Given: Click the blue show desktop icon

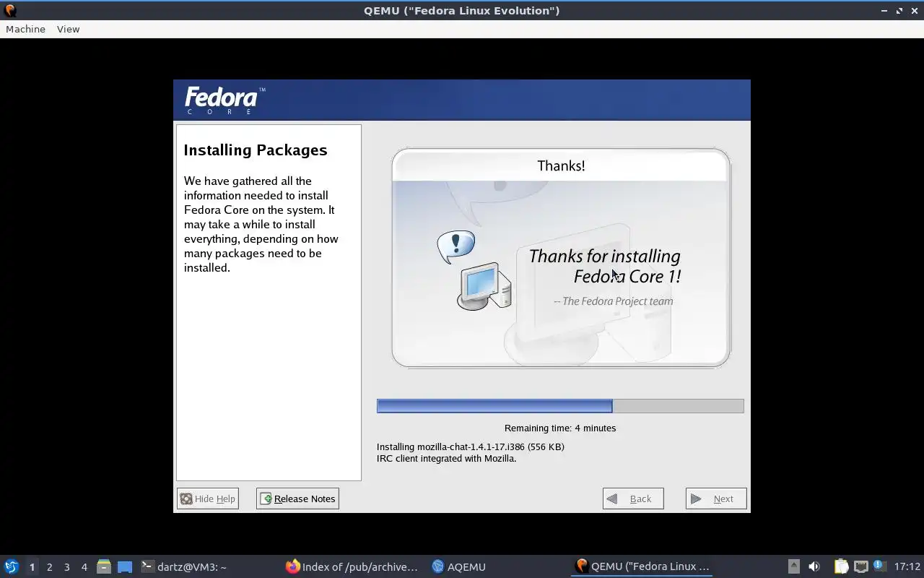Looking at the screenshot, I should [125, 566].
